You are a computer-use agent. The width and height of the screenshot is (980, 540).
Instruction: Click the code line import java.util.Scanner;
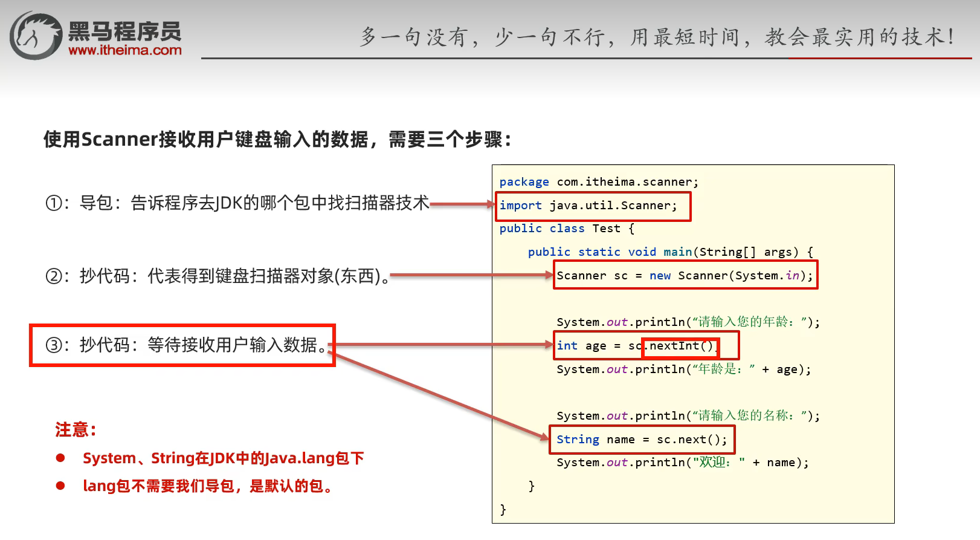[x=588, y=206]
